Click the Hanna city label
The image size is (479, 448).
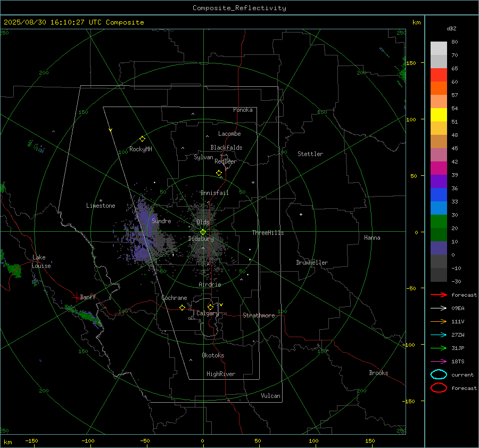372,238
